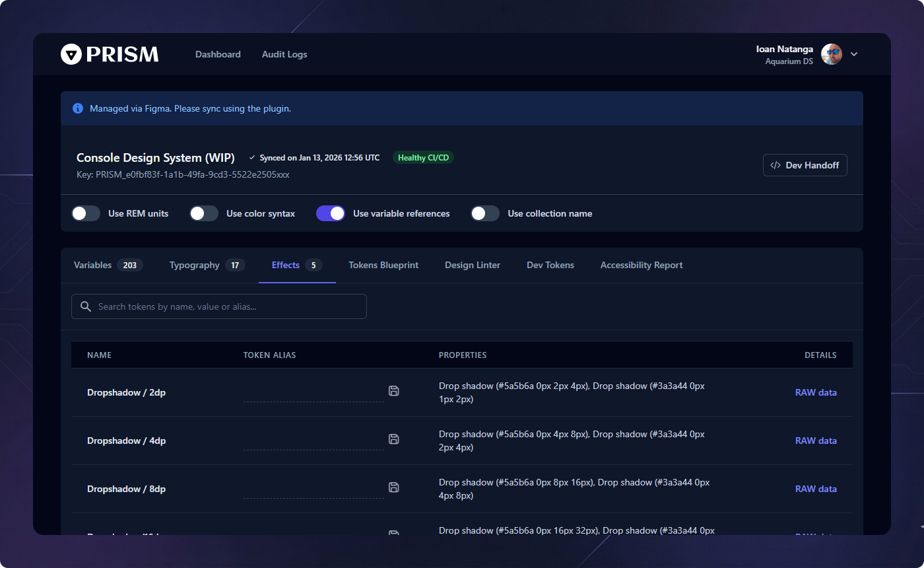Click the Dev Handoff button
This screenshot has width=924, height=568.
tap(805, 165)
